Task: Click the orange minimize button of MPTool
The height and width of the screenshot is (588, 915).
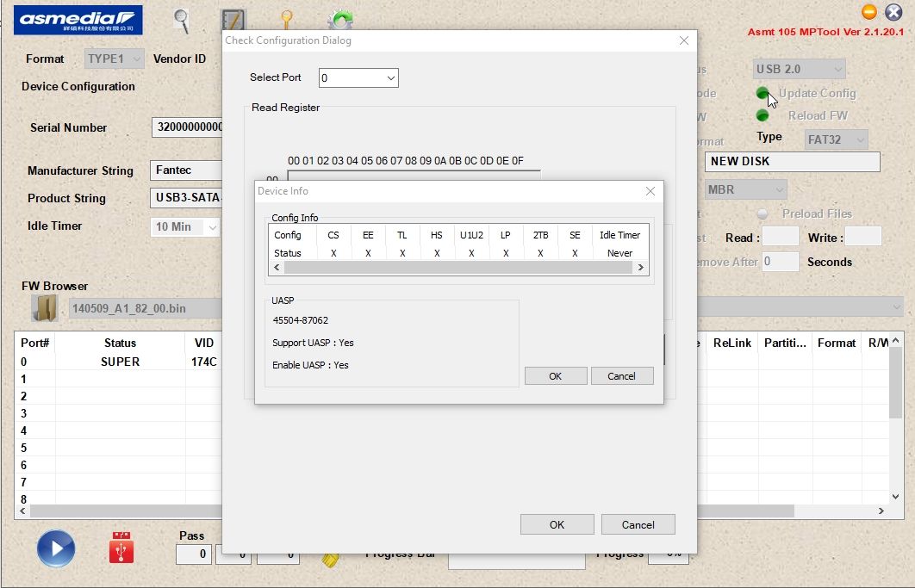Action: coord(868,12)
